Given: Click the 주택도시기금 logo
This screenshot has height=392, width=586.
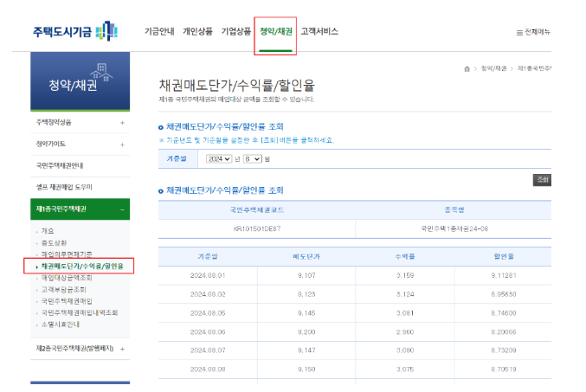Looking at the screenshot, I should click(x=75, y=31).
